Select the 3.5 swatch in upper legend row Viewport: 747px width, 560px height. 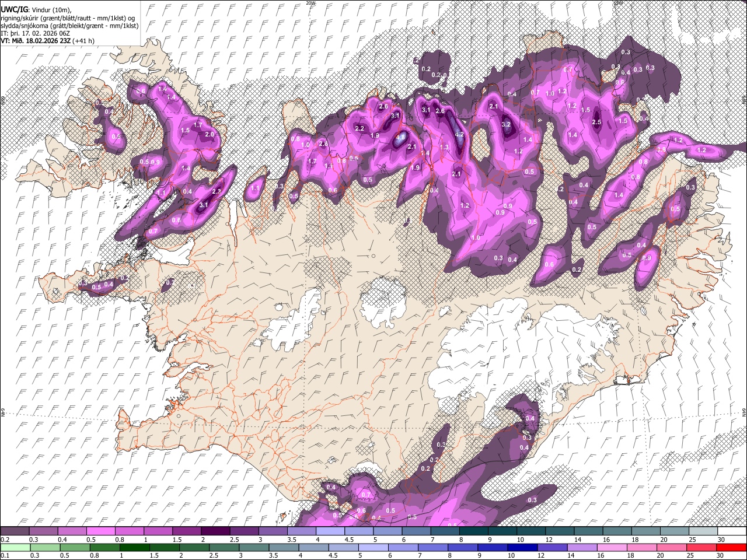tap(302, 531)
